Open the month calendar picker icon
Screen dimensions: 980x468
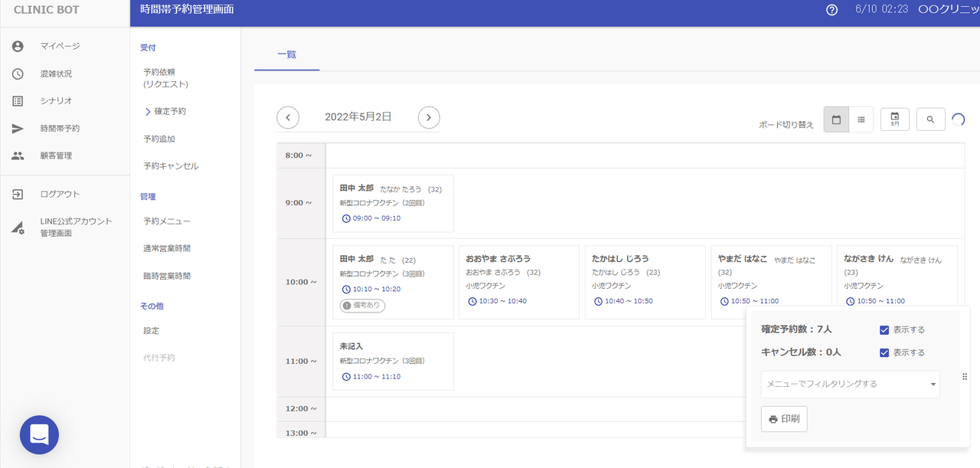point(894,119)
